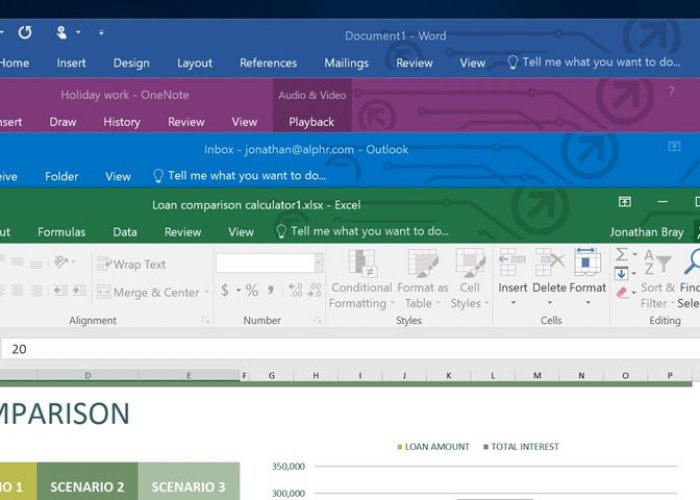Image resolution: width=700 pixels, height=500 pixels.
Task: Open the Number Format combo box
Action: tap(270, 263)
